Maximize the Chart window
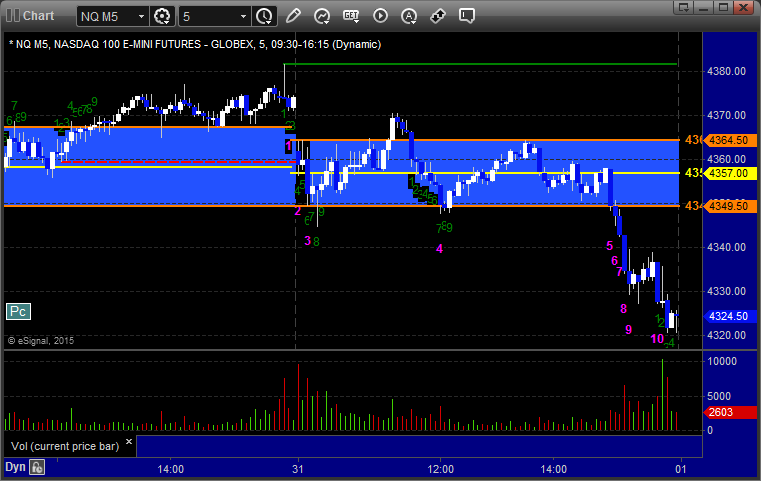This screenshot has width=761, height=481. [x=723, y=7]
